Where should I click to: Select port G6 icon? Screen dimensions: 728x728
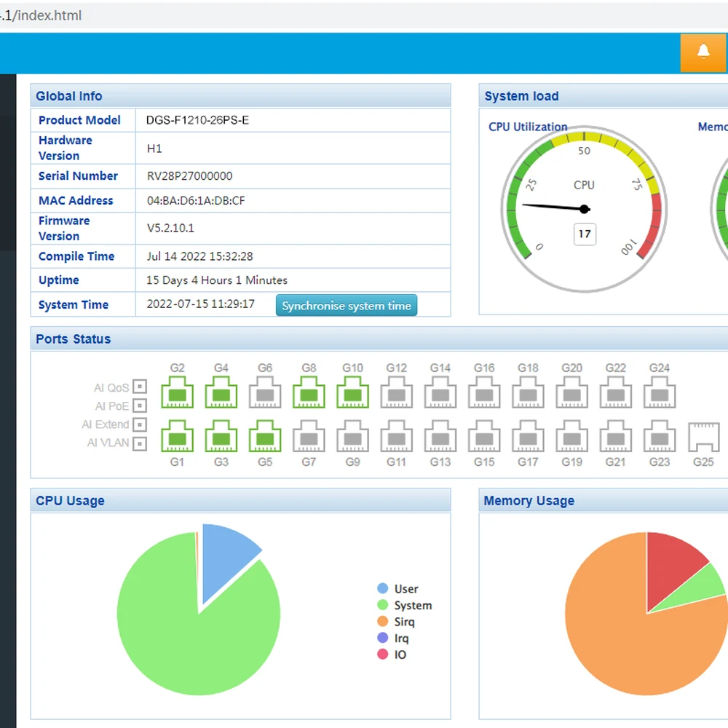pos(265,392)
